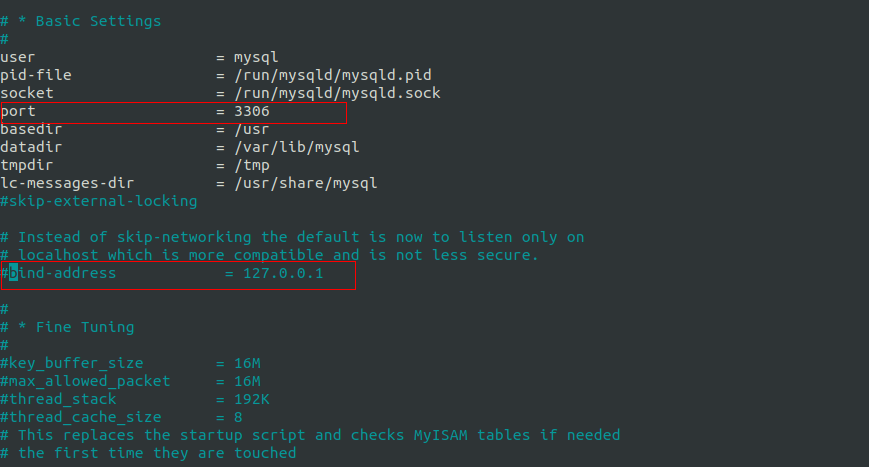Click the "Basic Settings" comment heading

[x=97, y=21]
